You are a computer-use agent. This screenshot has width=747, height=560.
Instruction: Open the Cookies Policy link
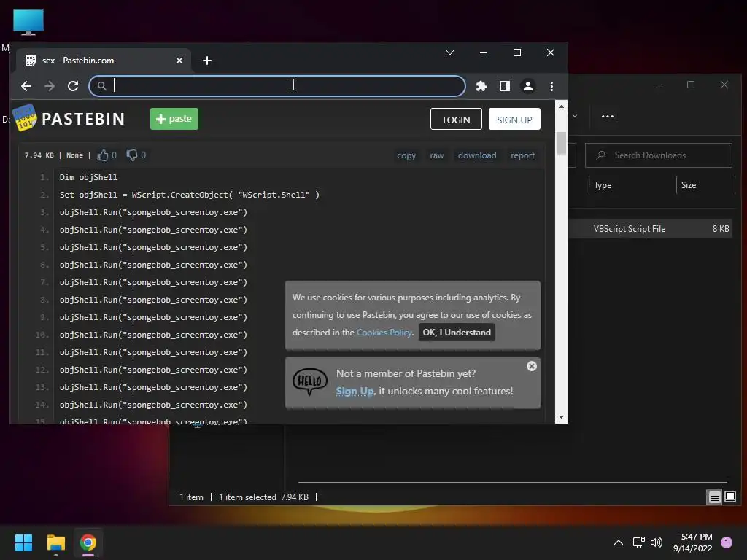[384, 332]
